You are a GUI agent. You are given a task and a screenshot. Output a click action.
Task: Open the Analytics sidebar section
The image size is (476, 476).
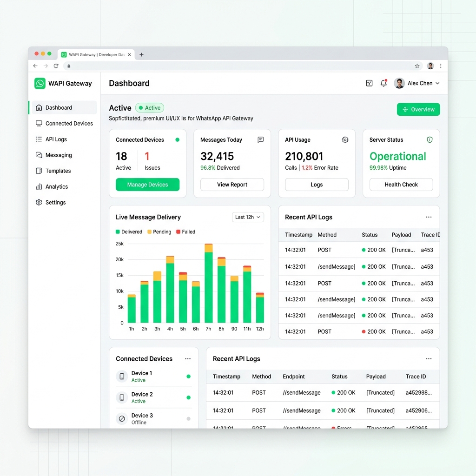coord(64,186)
